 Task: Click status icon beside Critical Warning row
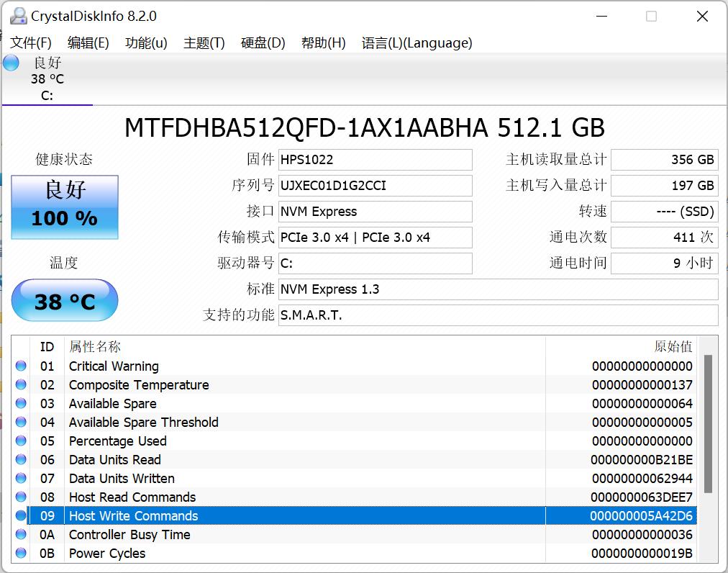tap(21, 366)
